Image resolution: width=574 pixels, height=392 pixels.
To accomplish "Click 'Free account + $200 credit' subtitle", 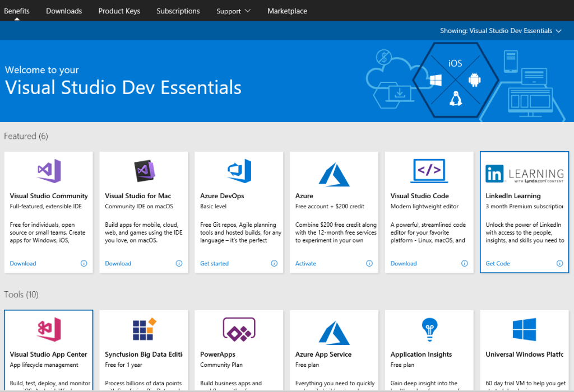I will tap(330, 207).
